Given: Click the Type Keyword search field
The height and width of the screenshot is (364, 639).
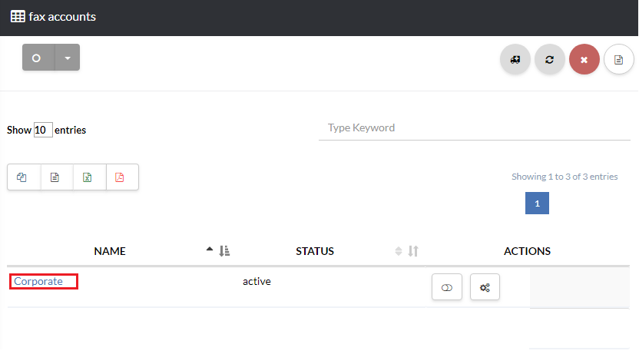Looking at the screenshot, I should coord(474,128).
